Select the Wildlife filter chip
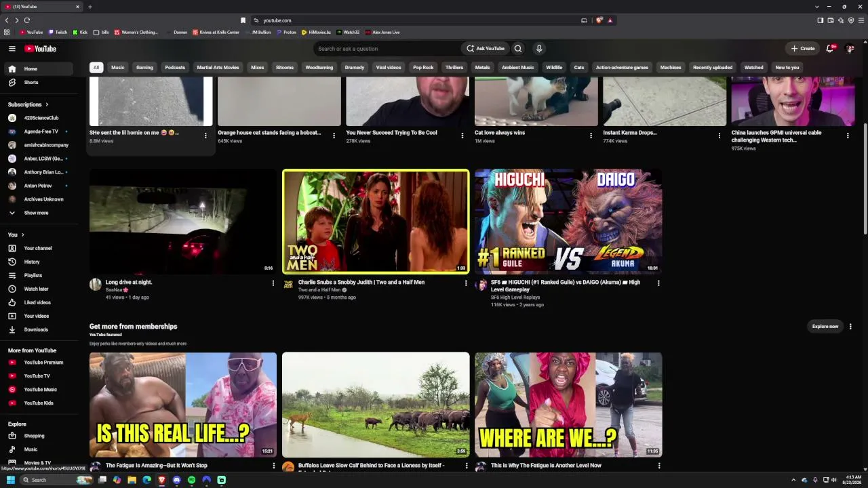868x488 pixels. (554, 68)
